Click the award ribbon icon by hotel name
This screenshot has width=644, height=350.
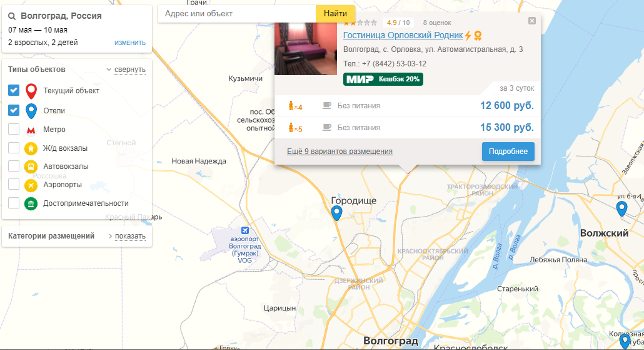point(477,36)
